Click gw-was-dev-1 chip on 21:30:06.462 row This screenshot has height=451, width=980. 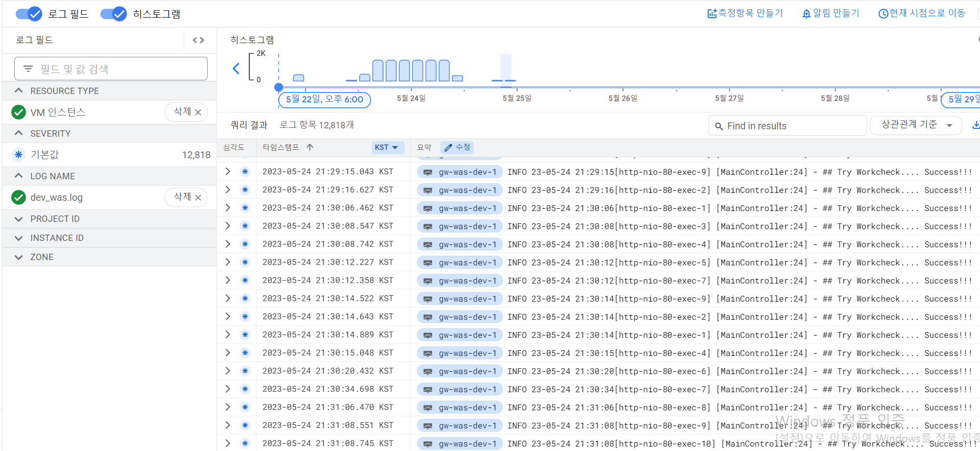pos(459,208)
